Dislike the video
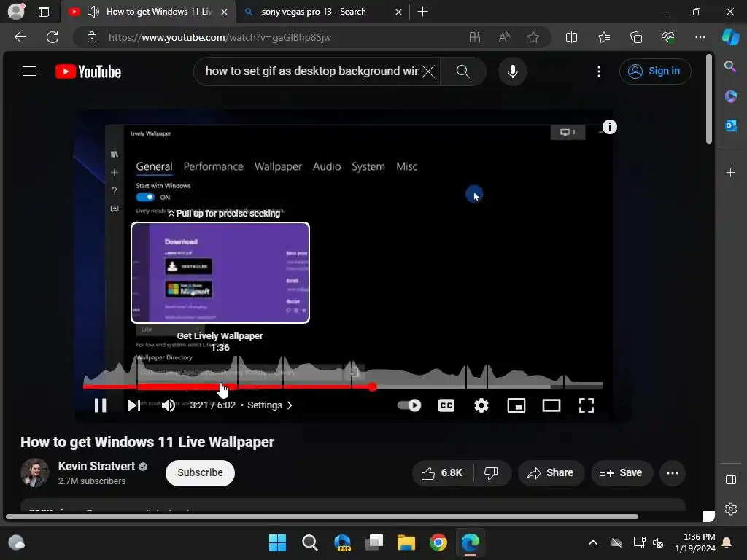This screenshot has width=747, height=560. [x=491, y=472]
